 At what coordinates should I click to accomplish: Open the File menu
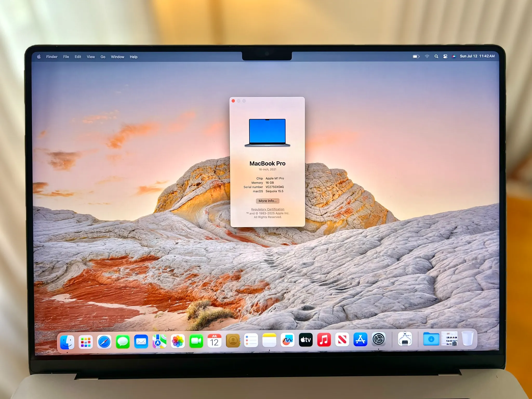[66, 57]
